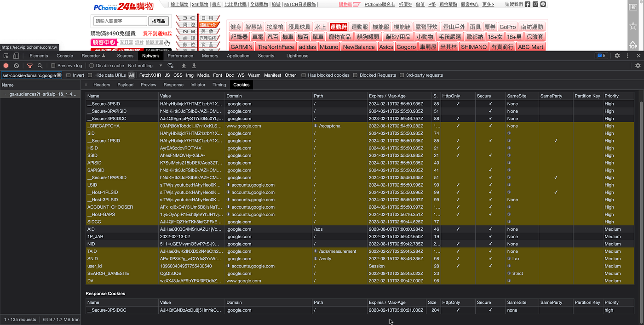The width and height of the screenshot is (644, 325).
Task: Clear the network log
Action: click(16, 66)
